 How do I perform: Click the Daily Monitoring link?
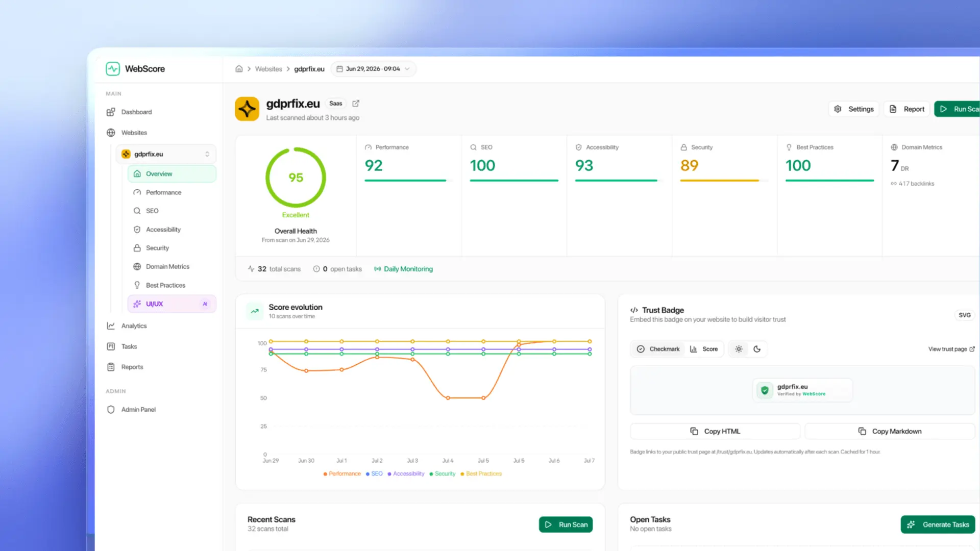(403, 269)
